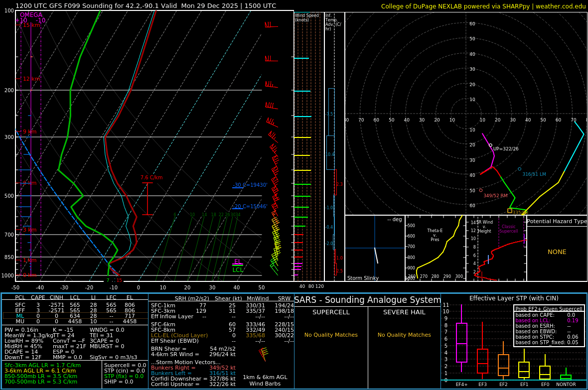
Task: Click the 7.6 C/km lapse rate label
Action: click(151, 177)
